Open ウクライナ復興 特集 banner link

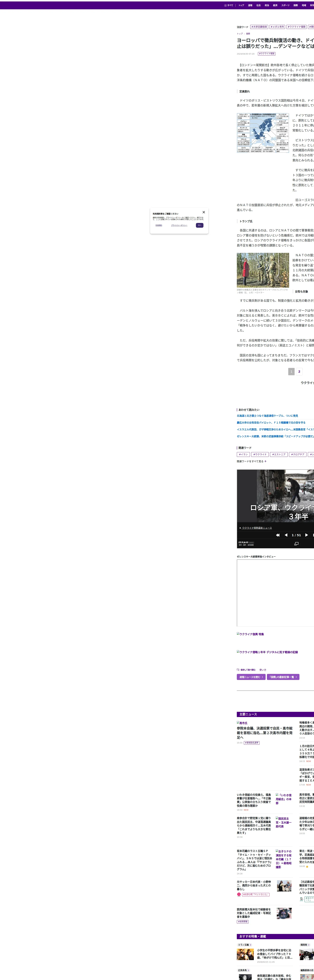250,634
